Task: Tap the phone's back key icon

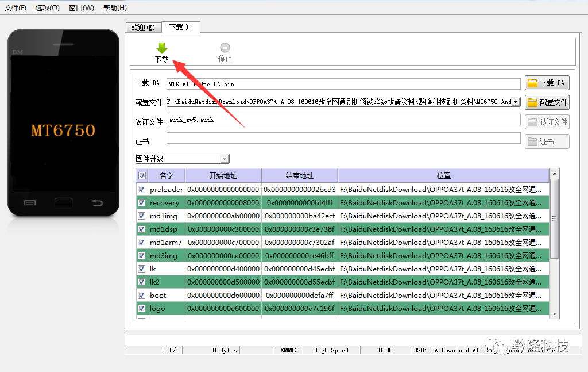Action: (96, 203)
